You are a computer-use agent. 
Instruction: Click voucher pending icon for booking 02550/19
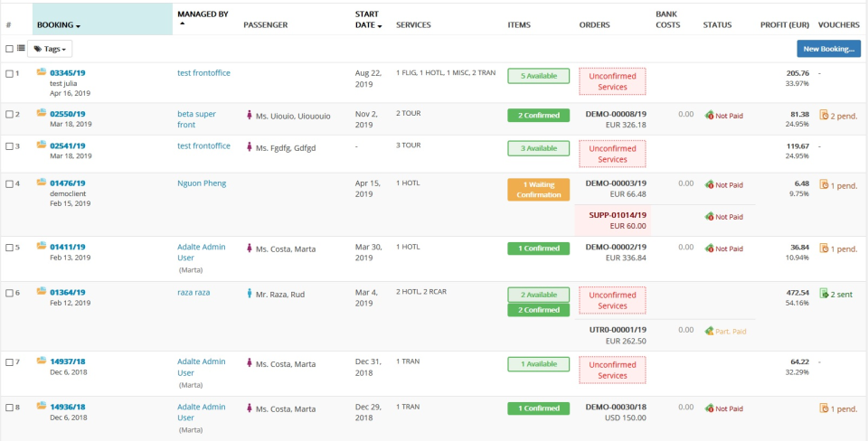tap(824, 115)
